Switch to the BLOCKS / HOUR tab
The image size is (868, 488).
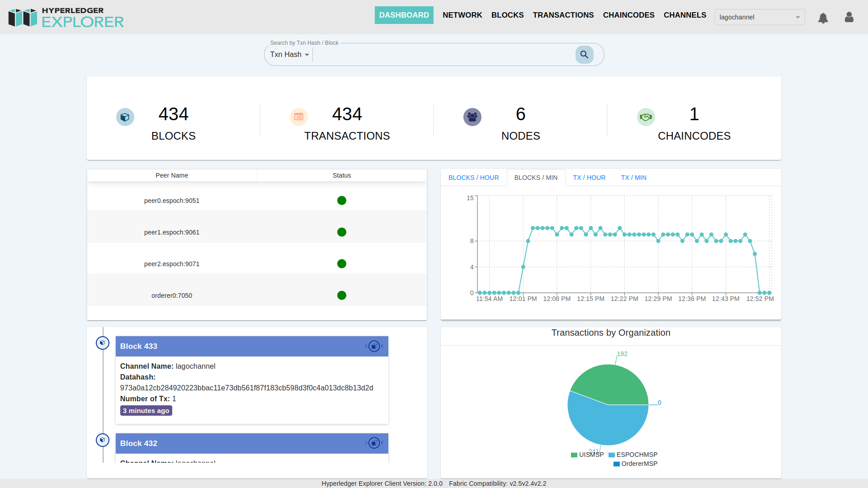pyautogui.click(x=473, y=178)
